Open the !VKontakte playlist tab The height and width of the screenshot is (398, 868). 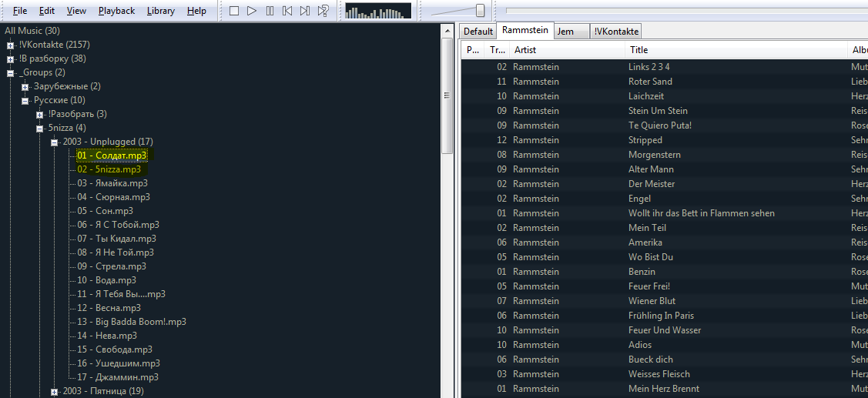tap(616, 31)
